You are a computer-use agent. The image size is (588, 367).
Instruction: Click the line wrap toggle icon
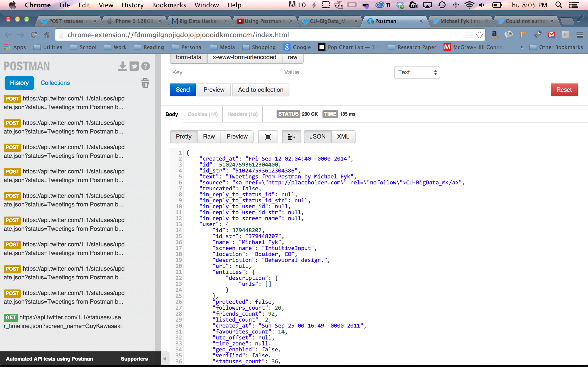tap(291, 137)
